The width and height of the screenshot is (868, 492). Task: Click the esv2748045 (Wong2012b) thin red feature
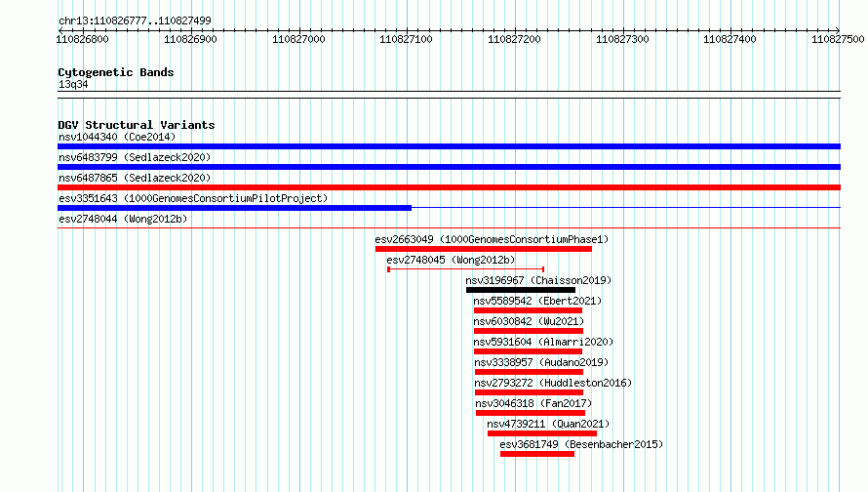[466, 269]
